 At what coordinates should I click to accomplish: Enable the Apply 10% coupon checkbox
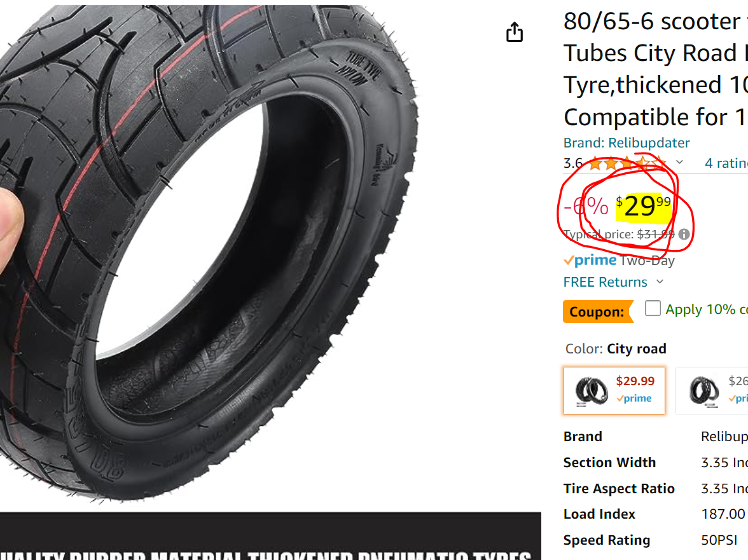pos(653,308)
